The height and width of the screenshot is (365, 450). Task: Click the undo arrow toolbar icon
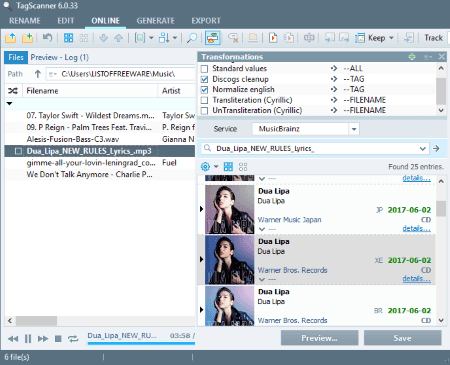point(47,38)
